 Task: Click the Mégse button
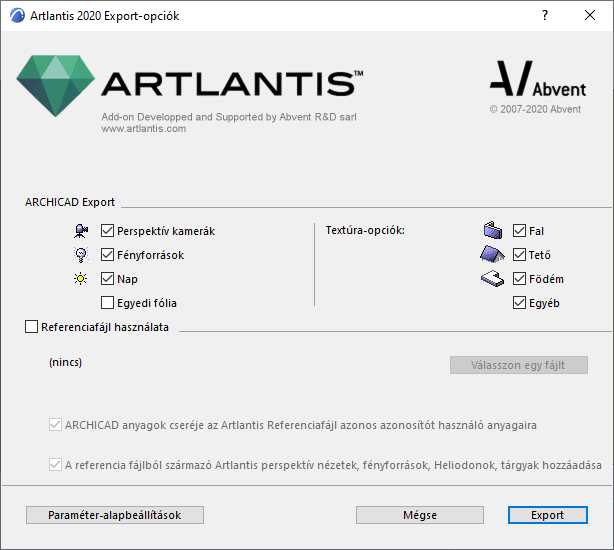[x=420, y=515]
